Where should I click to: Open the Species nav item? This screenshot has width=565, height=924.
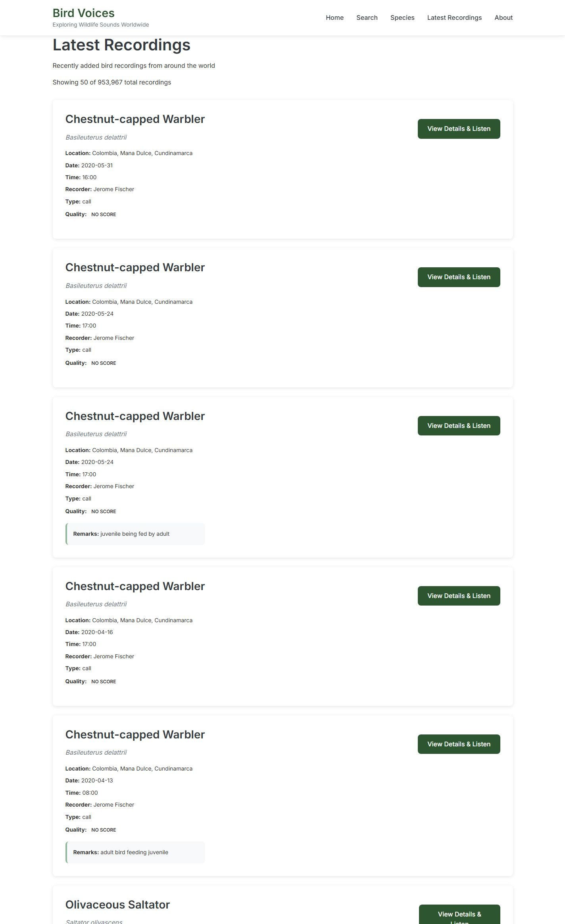click(402, 17)
